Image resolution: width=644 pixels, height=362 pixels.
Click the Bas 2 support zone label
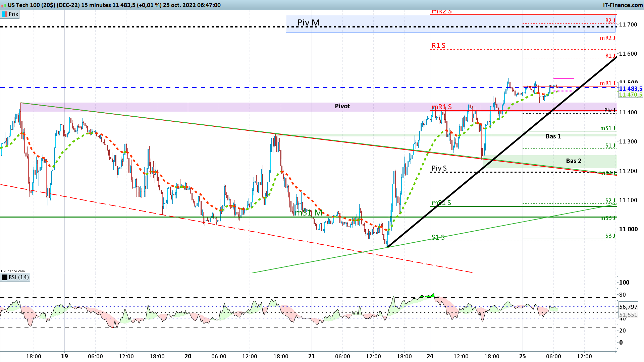click(573, 161)
